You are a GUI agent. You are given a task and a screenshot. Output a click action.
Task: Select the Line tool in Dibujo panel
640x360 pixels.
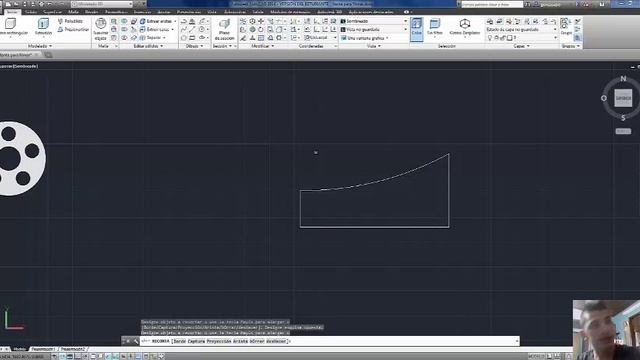[x=192, y=29]
